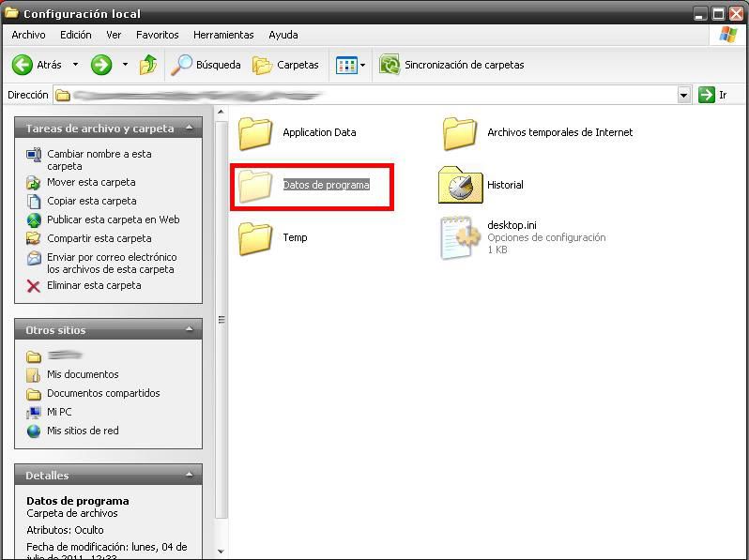
Task: Click the task pane scrollbar down arrow
Action: [x=221, y=552]
